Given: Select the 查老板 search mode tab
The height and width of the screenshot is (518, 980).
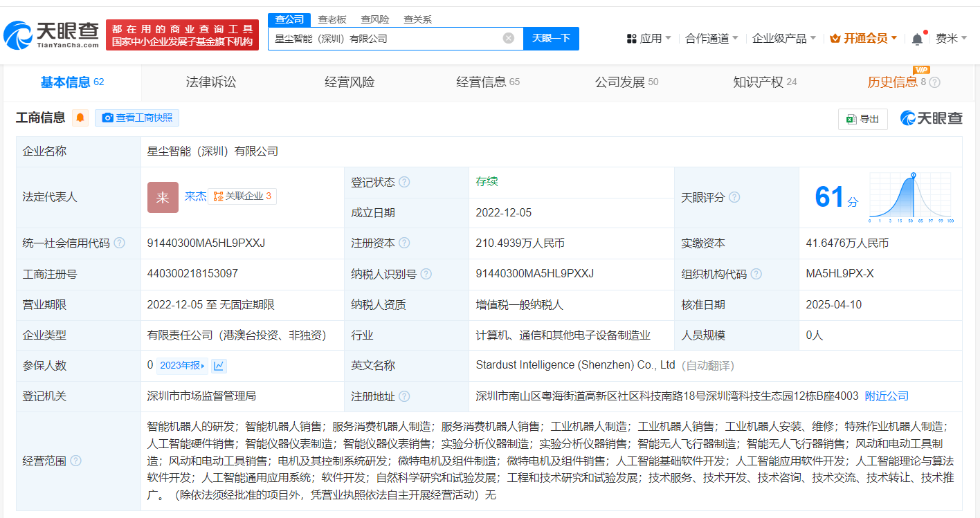Looking at the screenshot, I should pyautogui.click(x=332, y=19).
